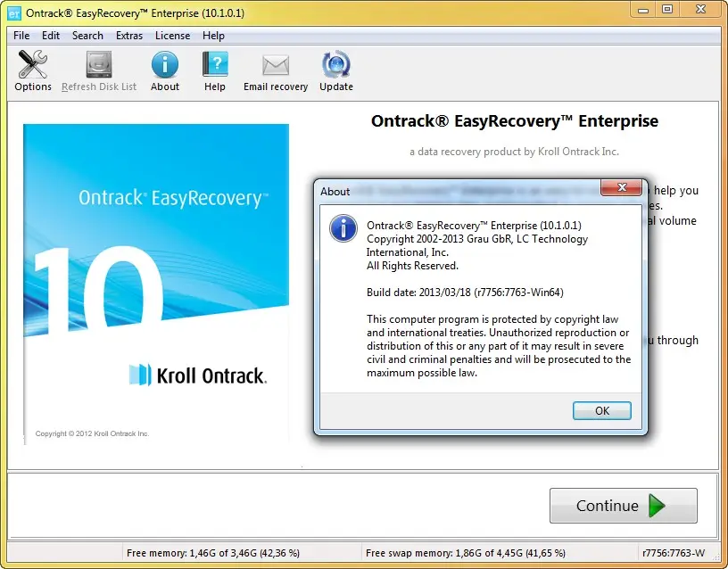Click the Ontrack EasyRecovery 10 splash image
Screen dimensions: 728x569
(x=156, y=284)
